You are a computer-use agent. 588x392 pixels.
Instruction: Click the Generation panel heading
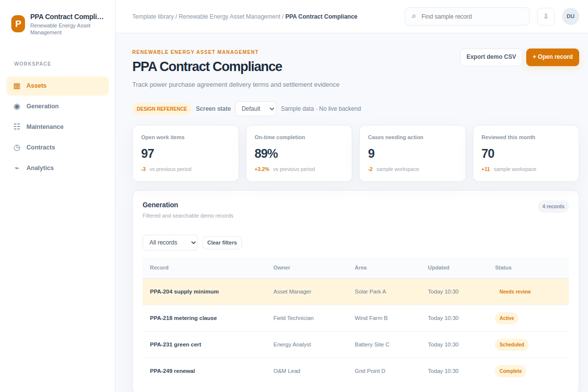click(x=160, y=205)
